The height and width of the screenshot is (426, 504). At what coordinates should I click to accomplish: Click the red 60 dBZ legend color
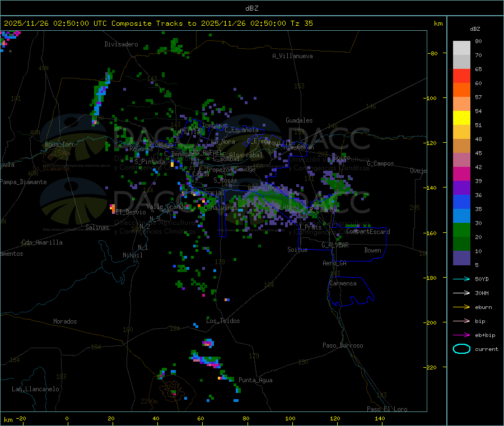click(461, 76)
